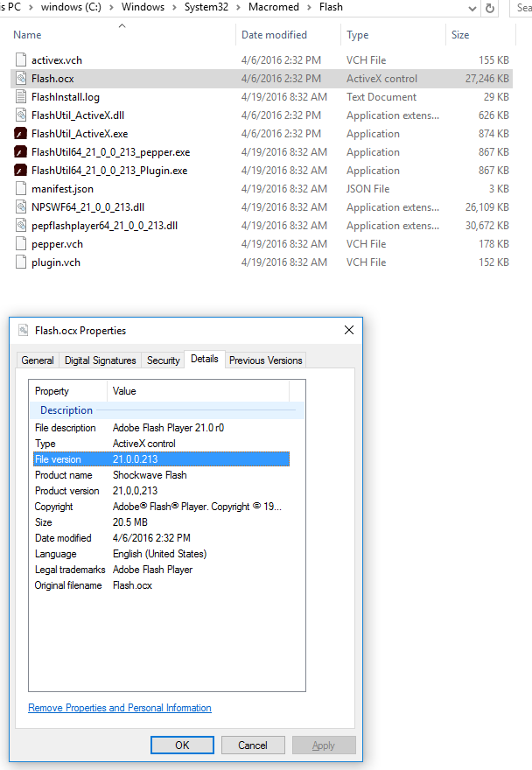532x770 pixels.
Task: Sort by Size column header
Action: pos(460,35)
